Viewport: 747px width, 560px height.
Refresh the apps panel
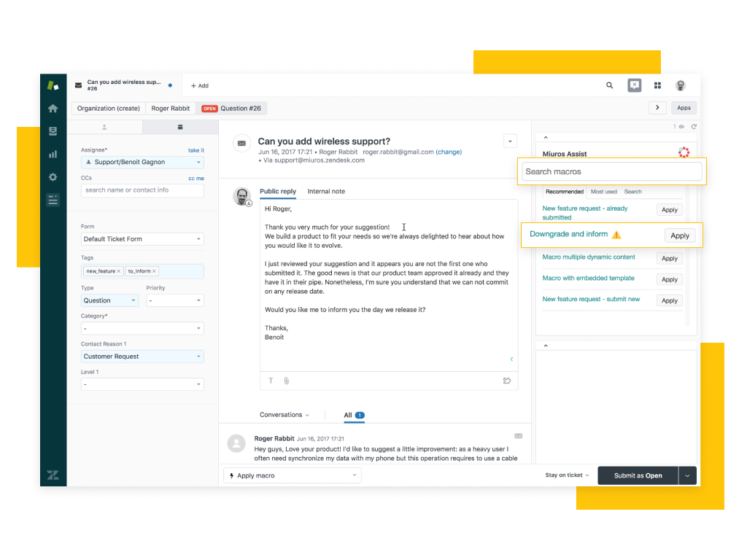pos(694,127)
